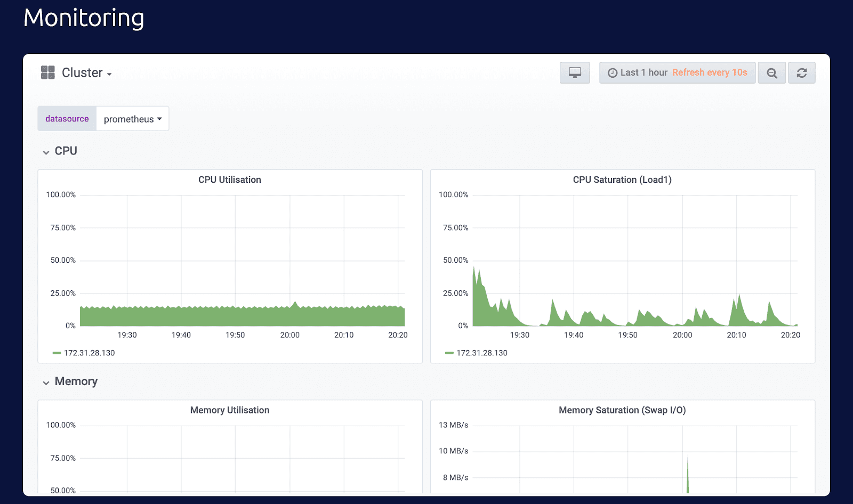Open the prometheus datasource dropdown

tap(132, 119)
